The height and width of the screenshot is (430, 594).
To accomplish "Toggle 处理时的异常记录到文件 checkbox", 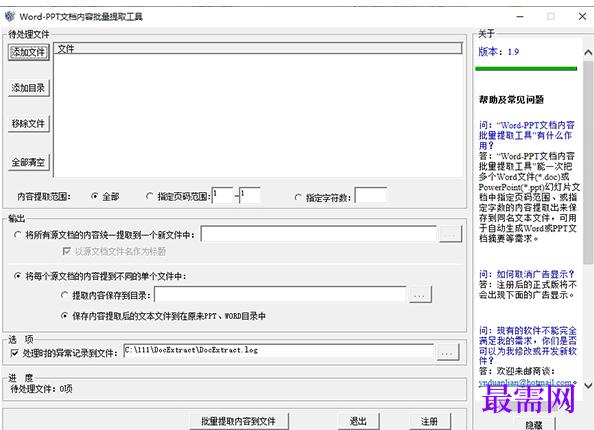I will [x=14, y=353].
